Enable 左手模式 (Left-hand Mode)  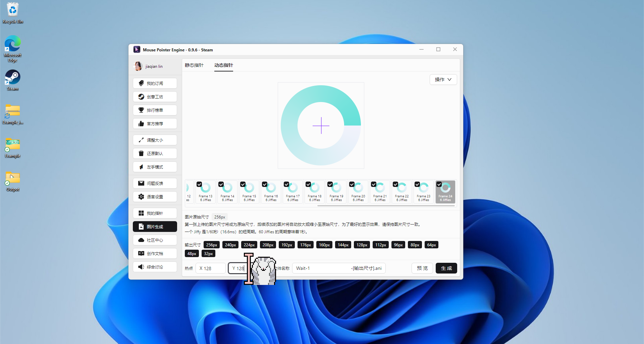(x=155, y=167)
